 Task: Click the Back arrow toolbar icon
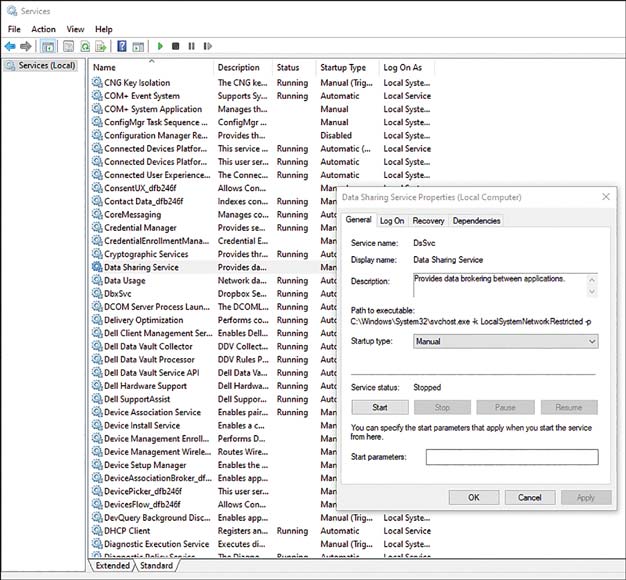10,46
